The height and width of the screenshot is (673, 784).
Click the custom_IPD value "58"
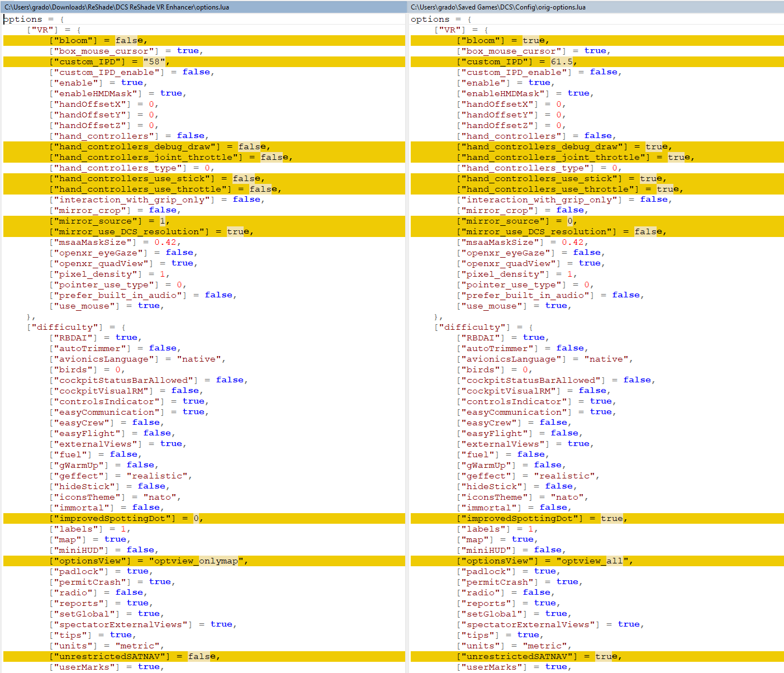tap(154, 61)
